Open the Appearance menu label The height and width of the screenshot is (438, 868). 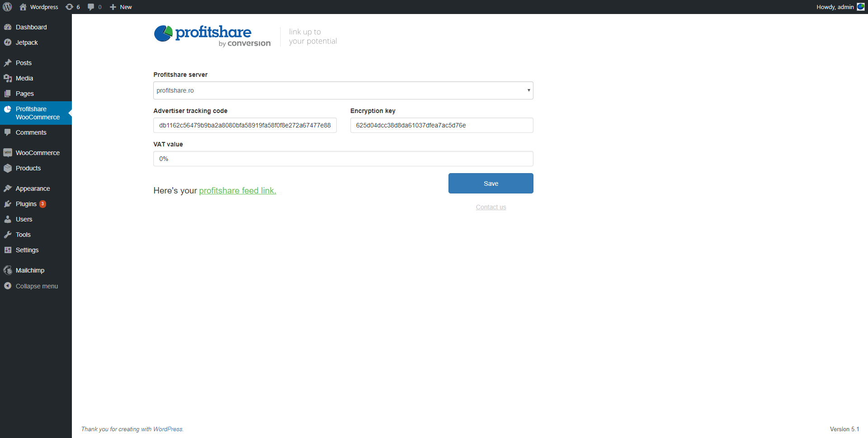coord(33,188)
